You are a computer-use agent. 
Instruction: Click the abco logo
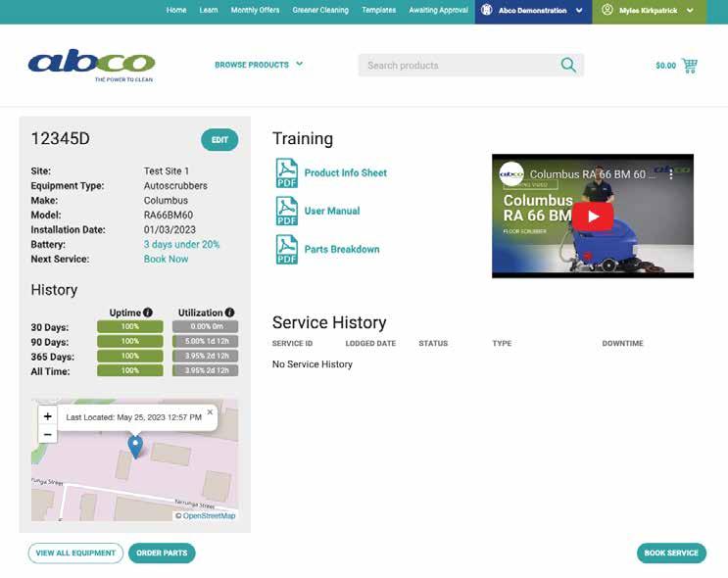pyautogui.click(x=91, y=66)
